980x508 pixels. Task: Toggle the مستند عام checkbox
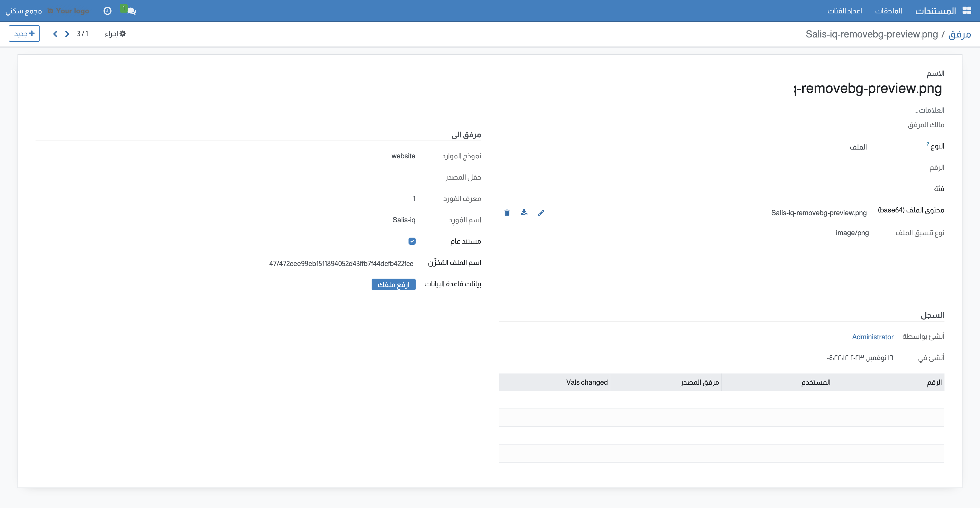point(412,241)
